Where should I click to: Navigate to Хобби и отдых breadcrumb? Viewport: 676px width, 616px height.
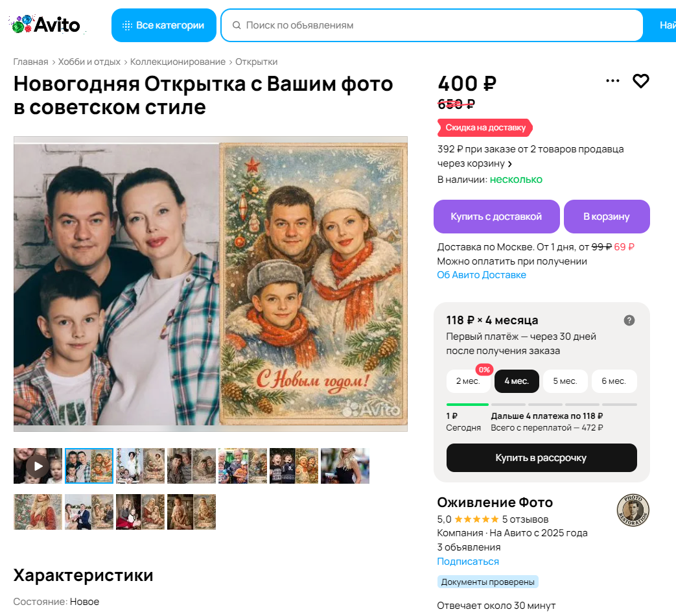pyautogui.click(x=89, y=62)
